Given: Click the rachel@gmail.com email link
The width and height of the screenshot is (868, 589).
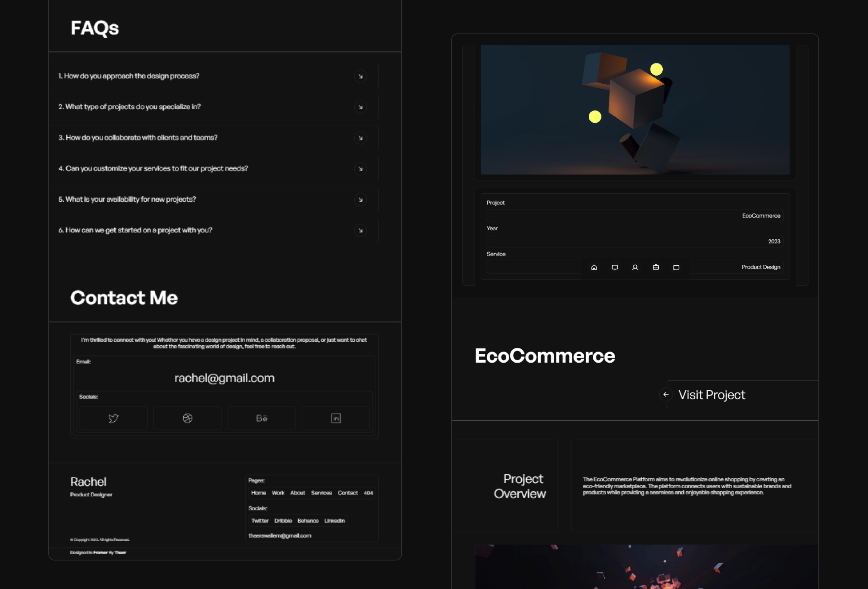Looking at the screenshot, I should tap(224, 378).
